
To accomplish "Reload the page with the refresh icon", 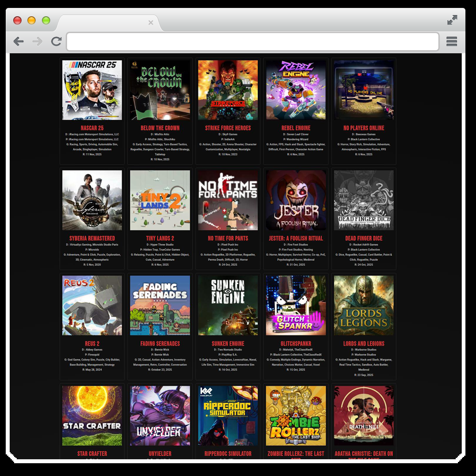I will point(56,41).
